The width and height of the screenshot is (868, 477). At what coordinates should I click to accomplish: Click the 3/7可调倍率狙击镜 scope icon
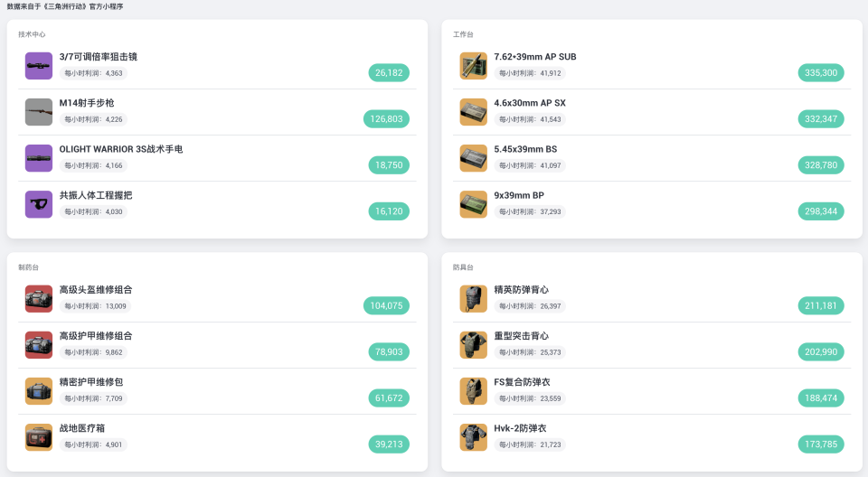[39, 66]
